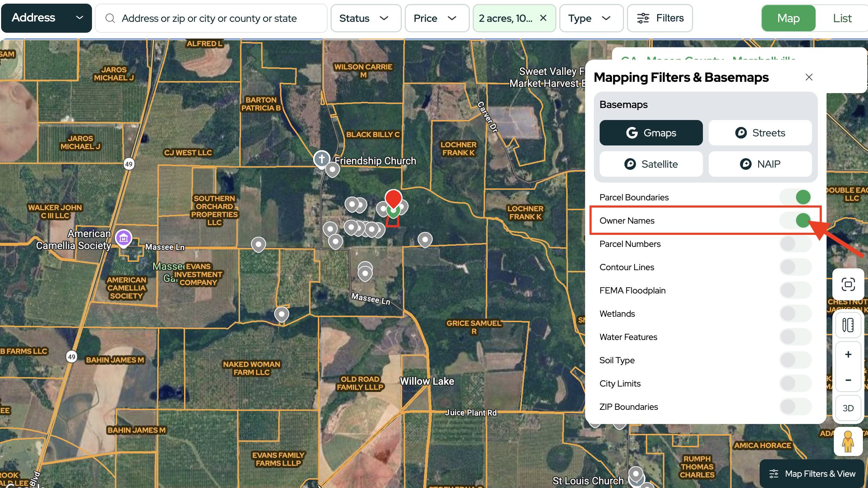Zoom out with the minus button
This screenshot has width=868, height=488.
point(848,380)
